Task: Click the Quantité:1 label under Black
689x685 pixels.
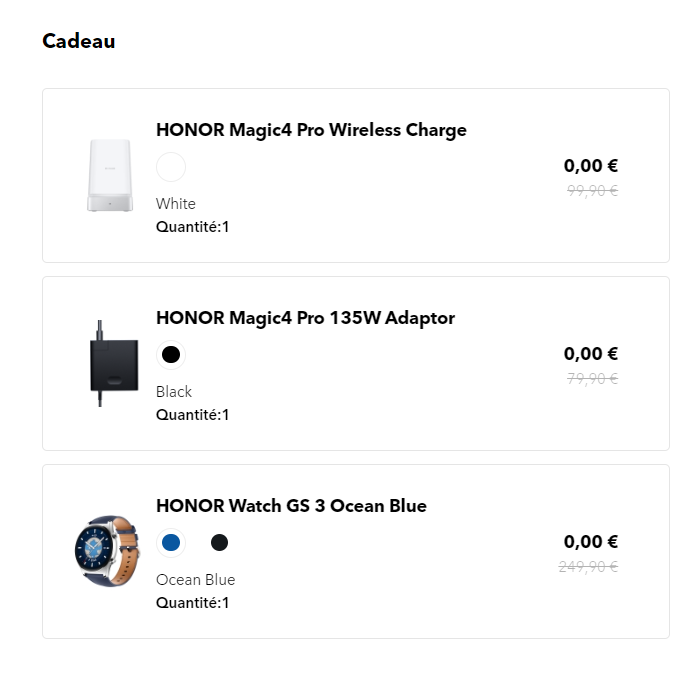Action: click(193, 415)
